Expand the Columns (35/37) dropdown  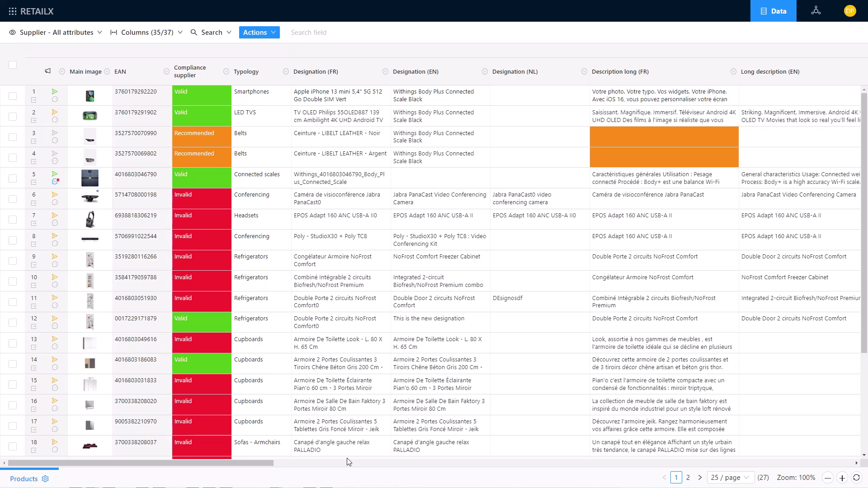146,33
